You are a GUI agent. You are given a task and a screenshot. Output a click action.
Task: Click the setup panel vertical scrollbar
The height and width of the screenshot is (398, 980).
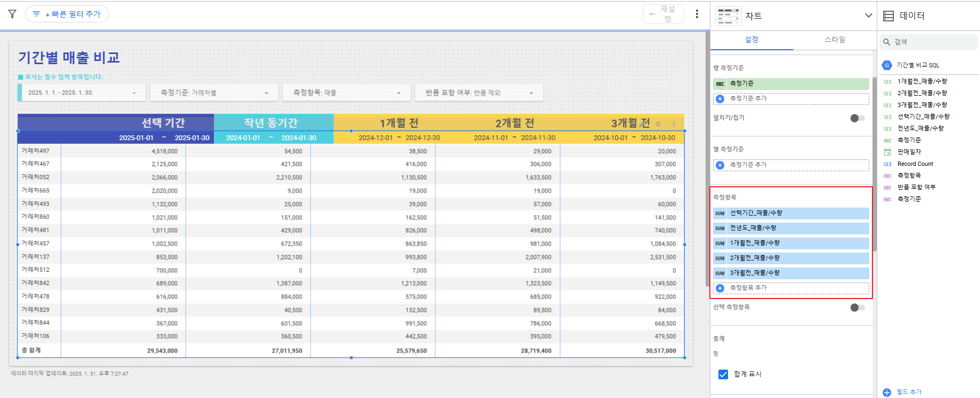[x=875, y=164]
